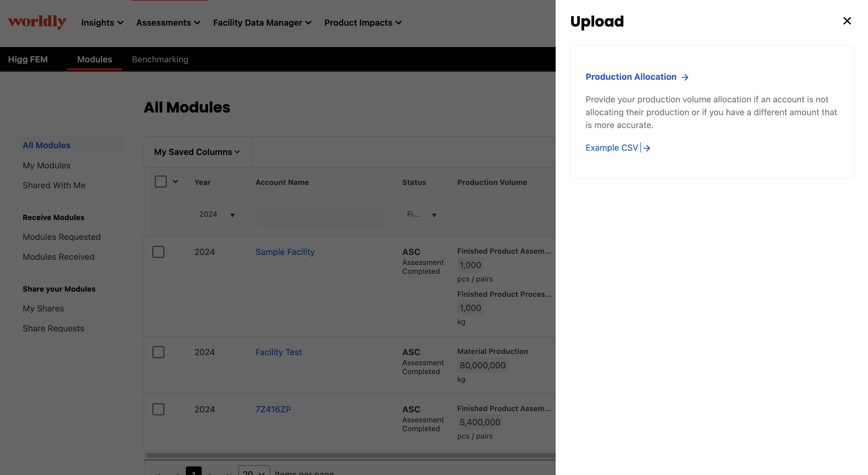The height and width of the screenshot is (475, 868).
Task: Open the Facility Test account
Action: [x=278, y=352]
